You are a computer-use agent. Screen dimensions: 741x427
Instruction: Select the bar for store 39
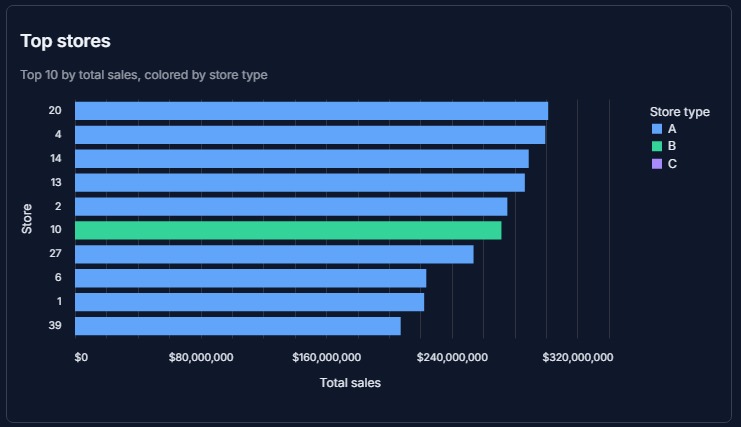(x=238, y=326)
